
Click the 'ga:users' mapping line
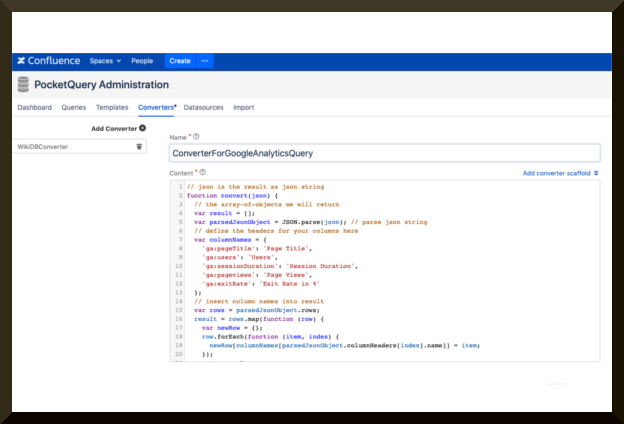pyautogui.click(x=240, y=257)
